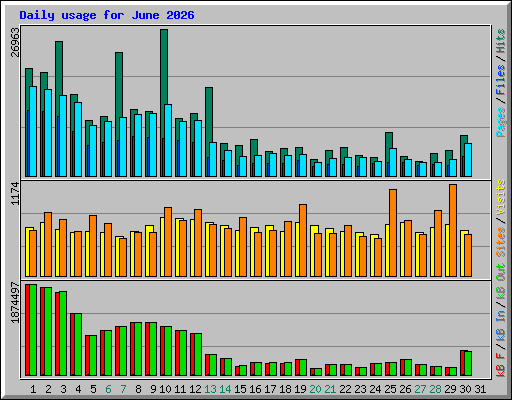Click day label 10 on the x-axis
This screenshot has height=400, width=512.
(165, 389)
